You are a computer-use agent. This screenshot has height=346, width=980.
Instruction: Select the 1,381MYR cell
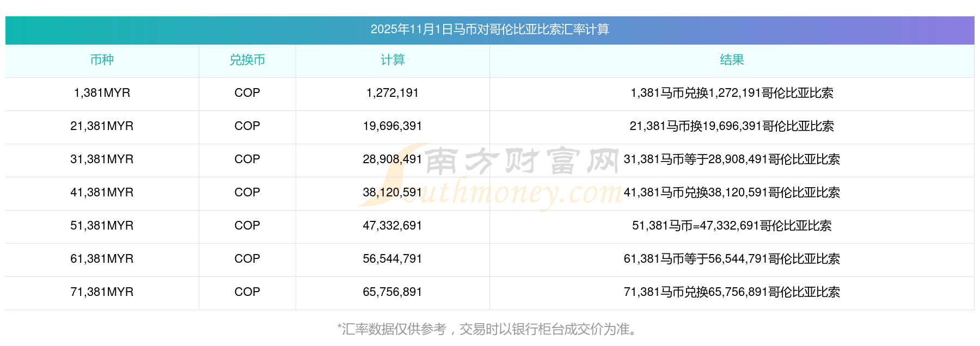(x=102, y=93)
